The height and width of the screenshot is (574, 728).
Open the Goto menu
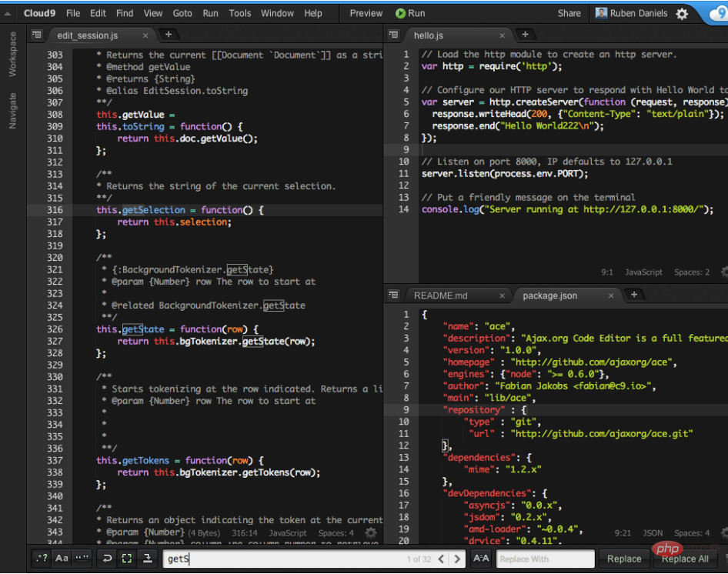tap(182, 14)
